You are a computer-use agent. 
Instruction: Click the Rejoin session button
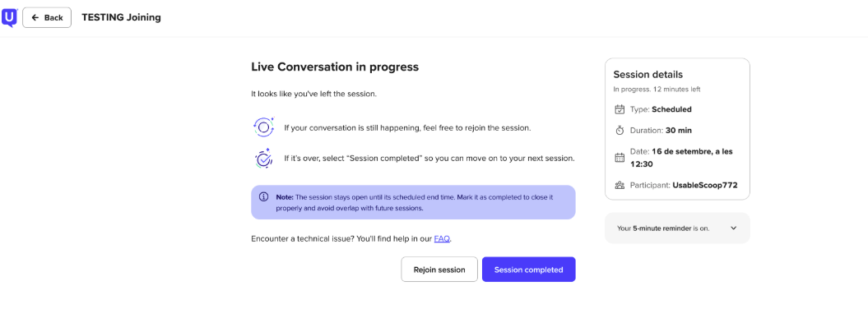[439, 270]
